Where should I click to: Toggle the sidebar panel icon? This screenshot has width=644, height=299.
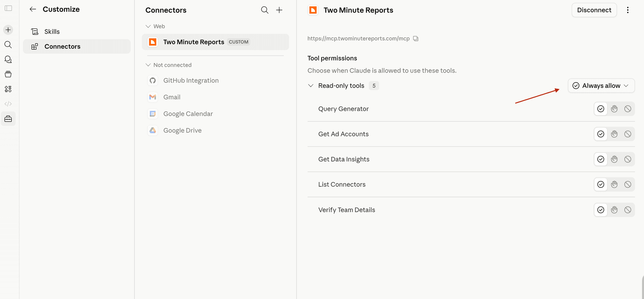pyautogui.click(x=8, y=8)
